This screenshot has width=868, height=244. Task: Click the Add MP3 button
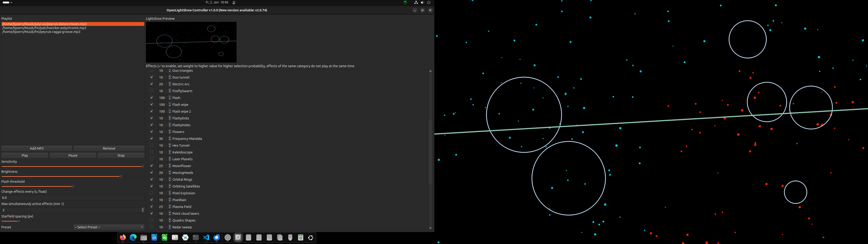click(x=37, y=148)
